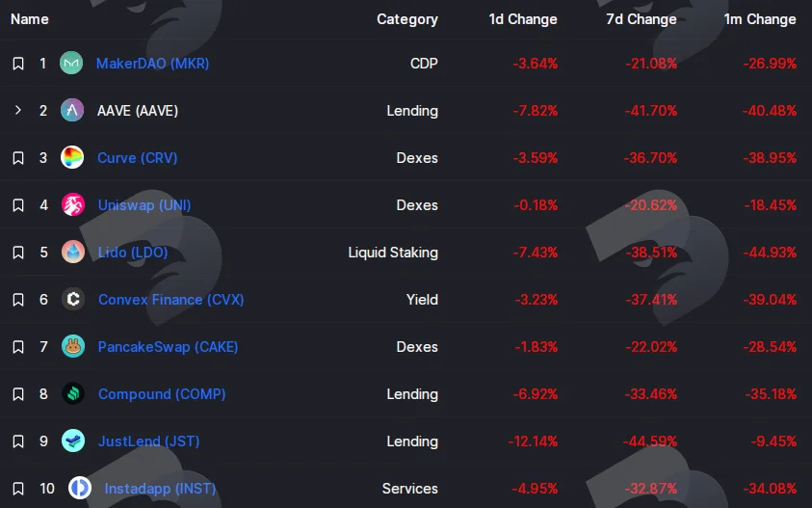Toggle bookmark for JustLend (JST)
Screen dimensions: 812x508
point(18,441)
